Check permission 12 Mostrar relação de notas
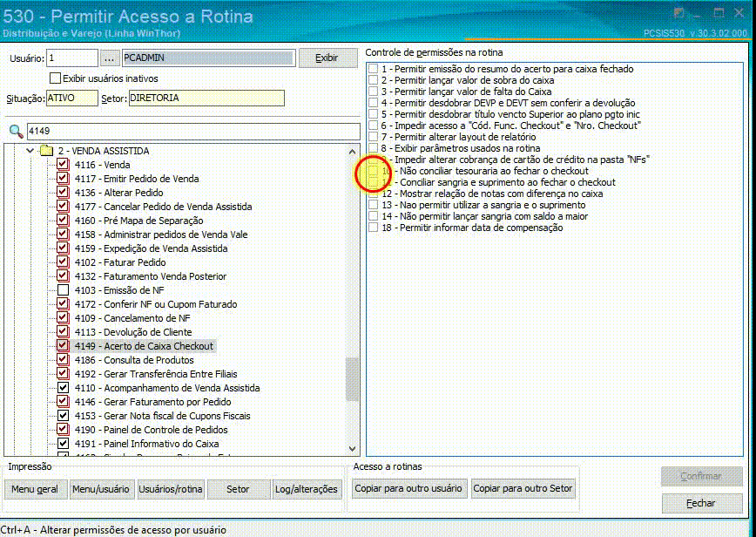 [373, 194]
